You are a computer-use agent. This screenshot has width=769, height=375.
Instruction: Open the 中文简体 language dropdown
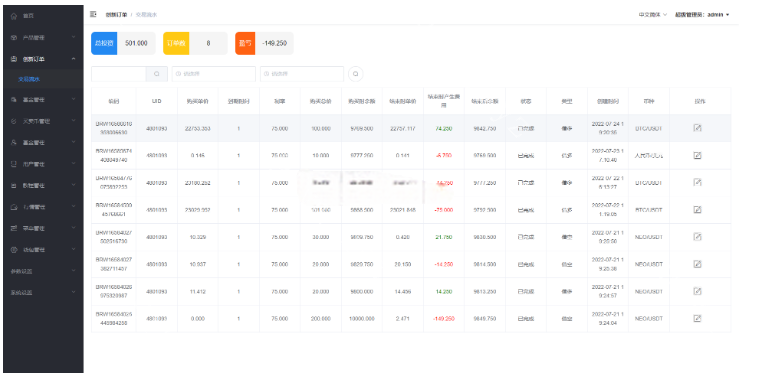[652, 15]
